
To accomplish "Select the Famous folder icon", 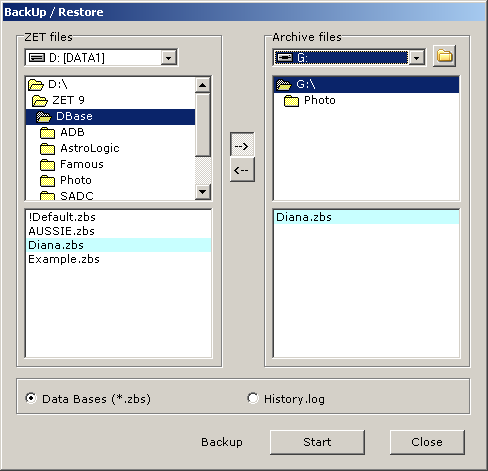I will (47, 165).
